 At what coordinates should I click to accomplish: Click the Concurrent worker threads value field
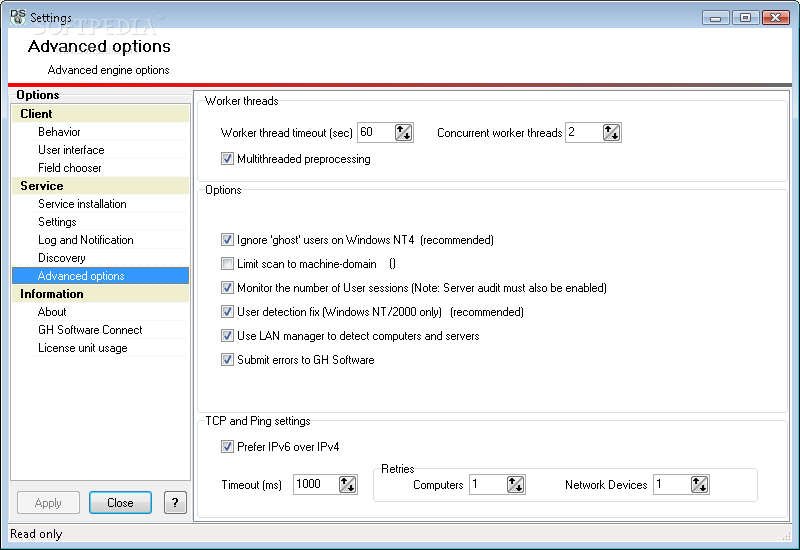point(584,133)
